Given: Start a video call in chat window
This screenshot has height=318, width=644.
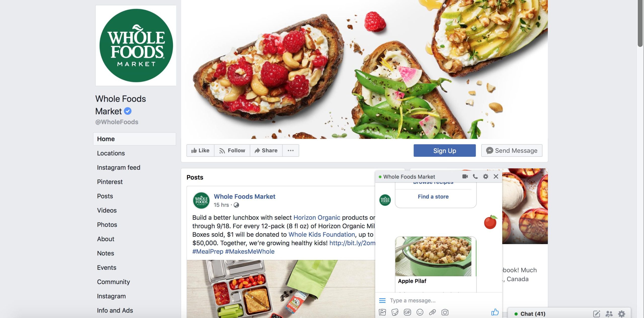Looking at the screenshot, I should (x=465, y=177).
